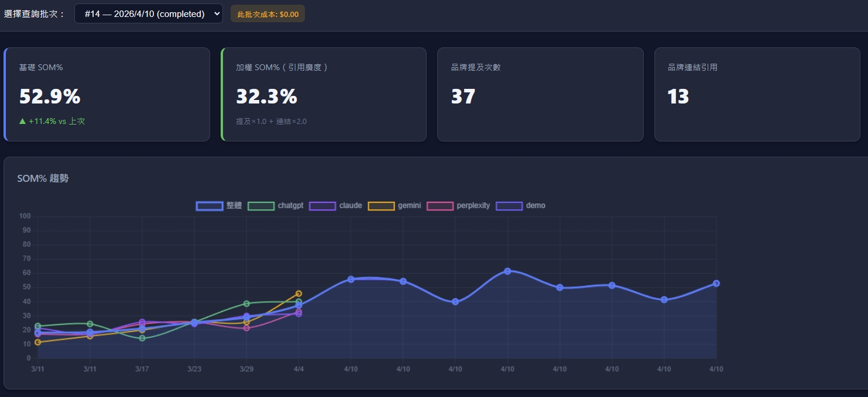This screenshot has width=868, height=397.
Task: Click the chatgpt lowest point at 3/17
Action: tap(142, 338)
